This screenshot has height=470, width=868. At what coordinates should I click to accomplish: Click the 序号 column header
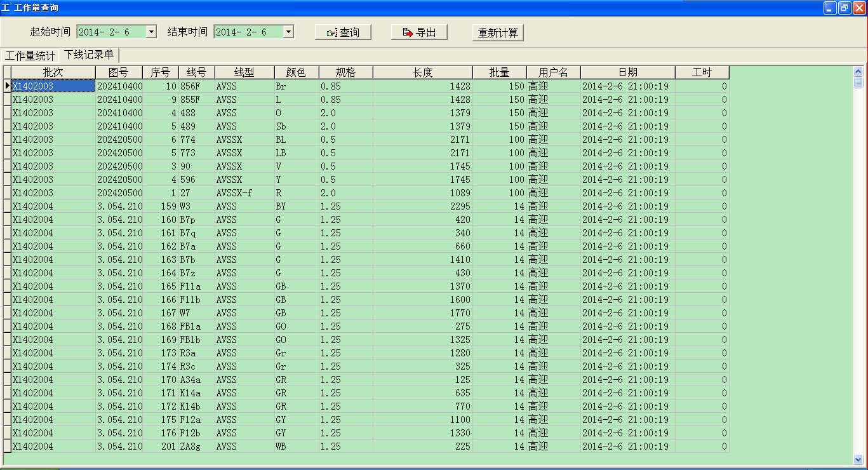tap(160, 72)
